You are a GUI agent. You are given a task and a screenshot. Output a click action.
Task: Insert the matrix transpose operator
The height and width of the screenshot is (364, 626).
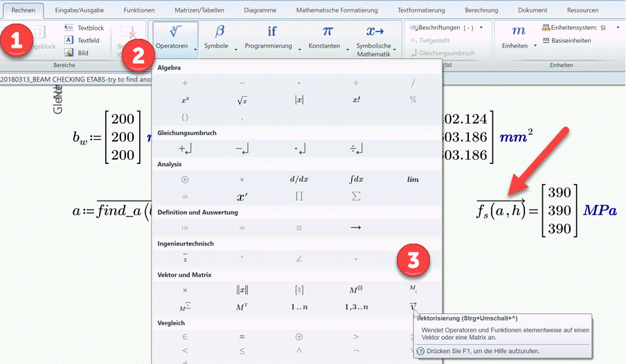[242, 307]
